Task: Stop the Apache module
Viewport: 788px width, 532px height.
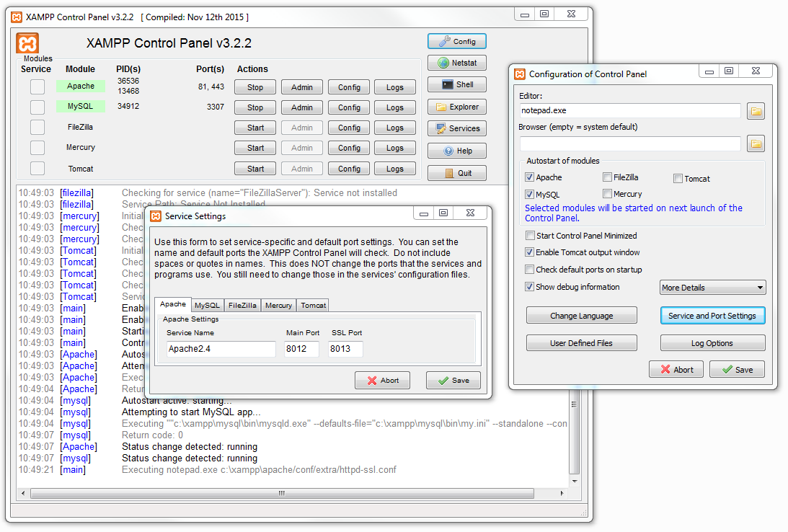Action: pyautogui.click(x=255, y=87)
